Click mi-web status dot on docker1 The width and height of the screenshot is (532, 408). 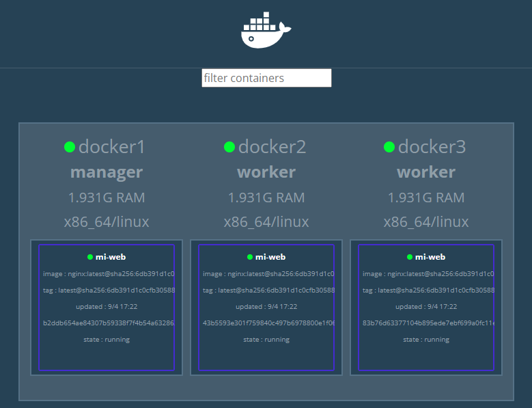(x=90, y=257)
